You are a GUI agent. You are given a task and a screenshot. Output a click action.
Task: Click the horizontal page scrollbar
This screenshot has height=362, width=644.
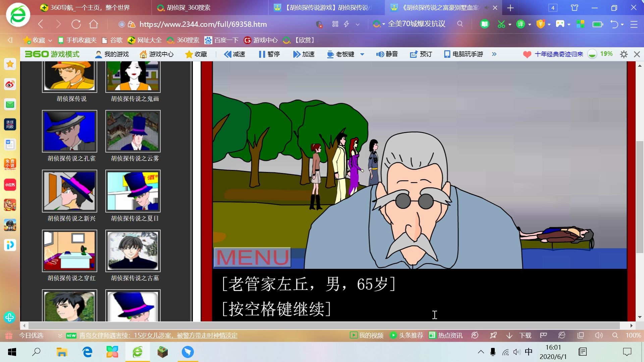[x=324, y=325]
